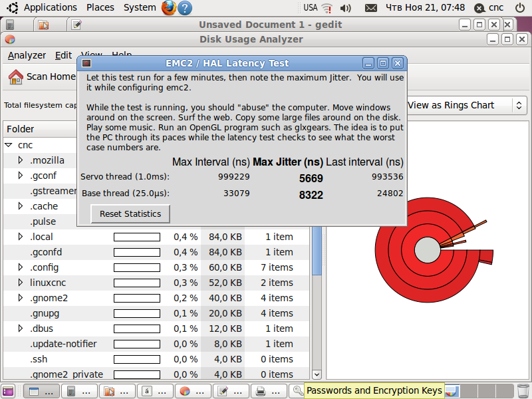Expand the .local folder
532x399 pixels.
(x=21, y=237)
